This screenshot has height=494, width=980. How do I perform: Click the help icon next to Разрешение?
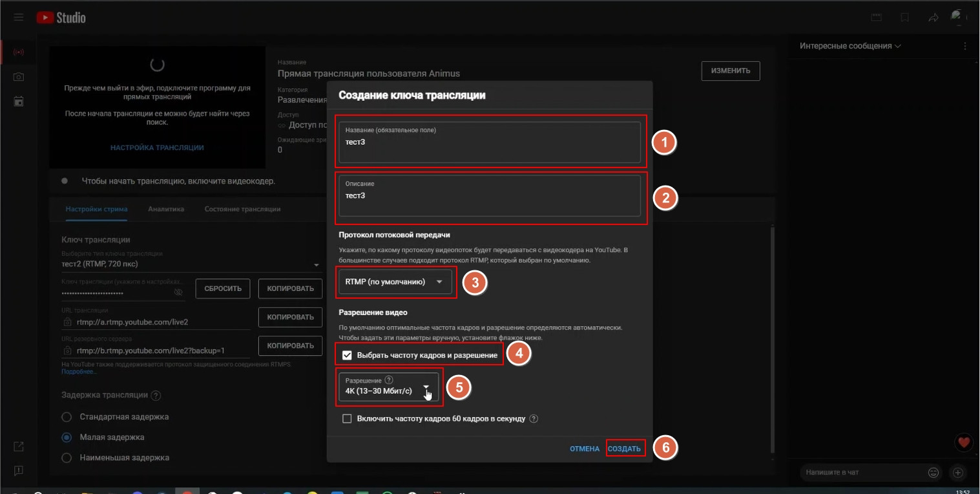point(388,381)
